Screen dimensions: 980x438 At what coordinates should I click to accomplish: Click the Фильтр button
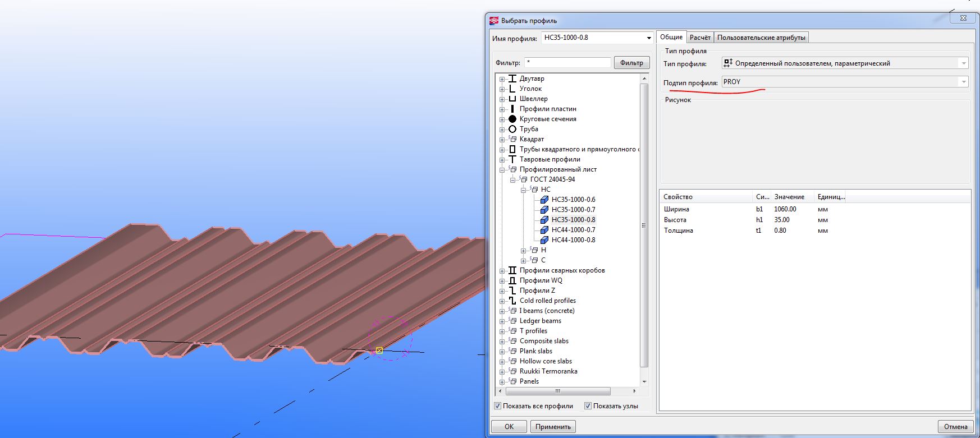coord(631,63)
